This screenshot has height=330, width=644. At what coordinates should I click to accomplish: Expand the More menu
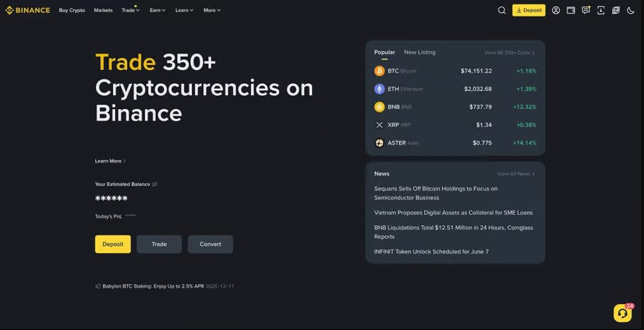click(x=212, y=10)
